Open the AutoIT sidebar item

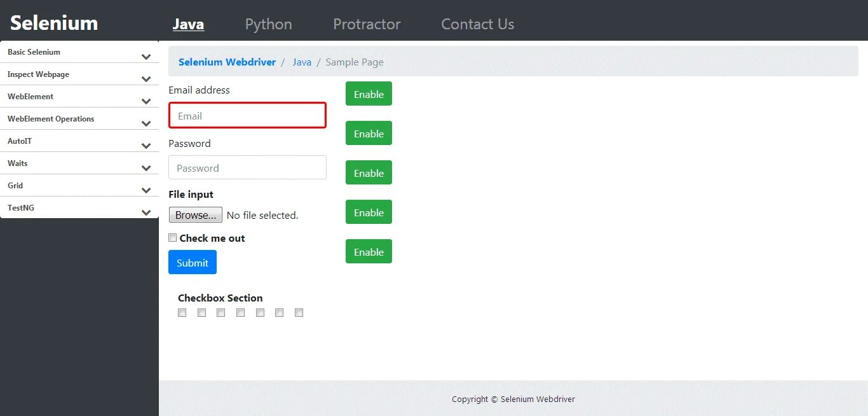tap(79, 141)
